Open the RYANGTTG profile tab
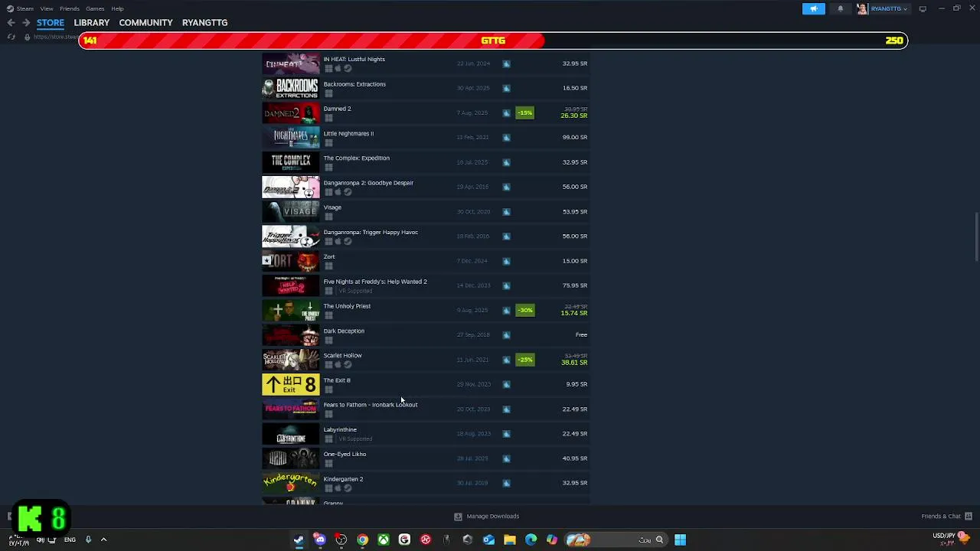 [204, 23]
